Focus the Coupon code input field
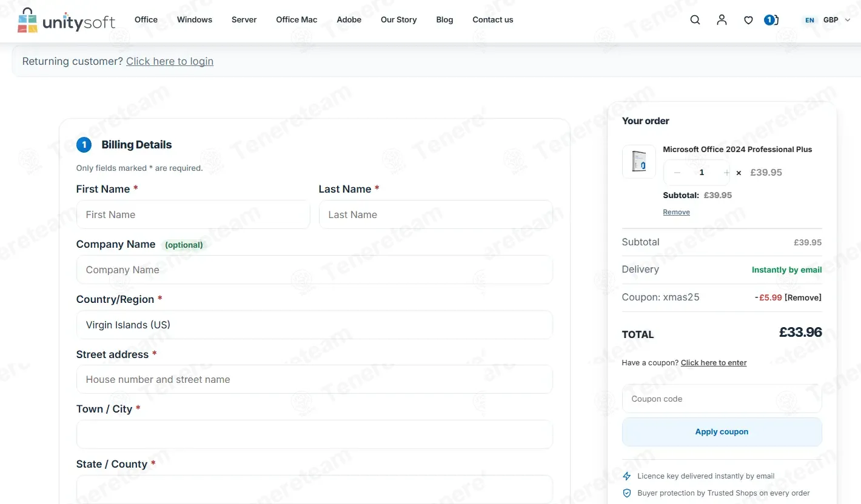The width and height of the screenshot is (861, 504). (x=722, y=399)
